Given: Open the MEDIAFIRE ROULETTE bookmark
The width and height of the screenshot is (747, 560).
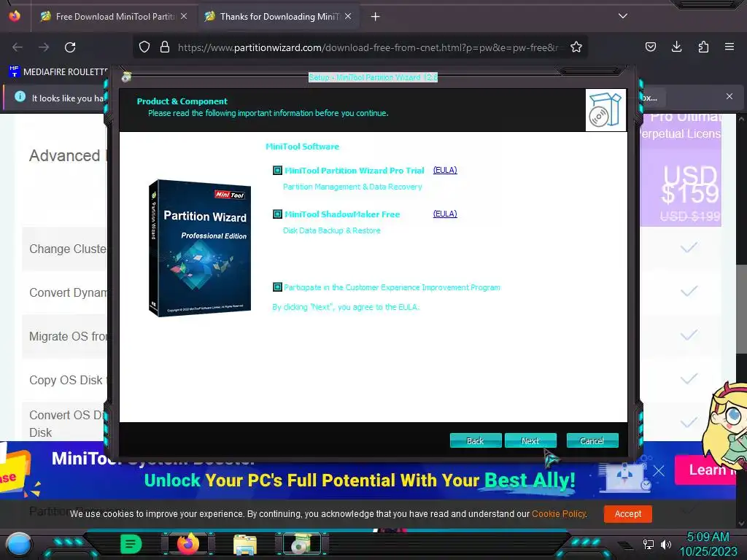Looking at the screenshot, I should (58, 72).
